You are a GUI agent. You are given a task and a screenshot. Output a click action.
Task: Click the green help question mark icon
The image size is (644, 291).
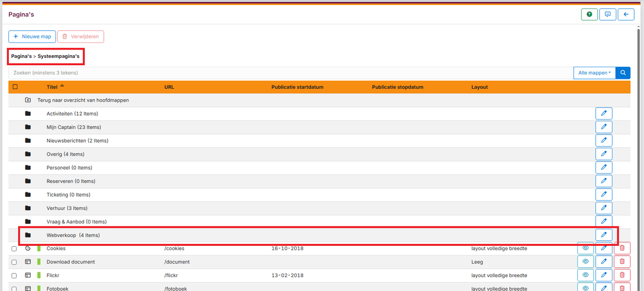click(589, 14)
